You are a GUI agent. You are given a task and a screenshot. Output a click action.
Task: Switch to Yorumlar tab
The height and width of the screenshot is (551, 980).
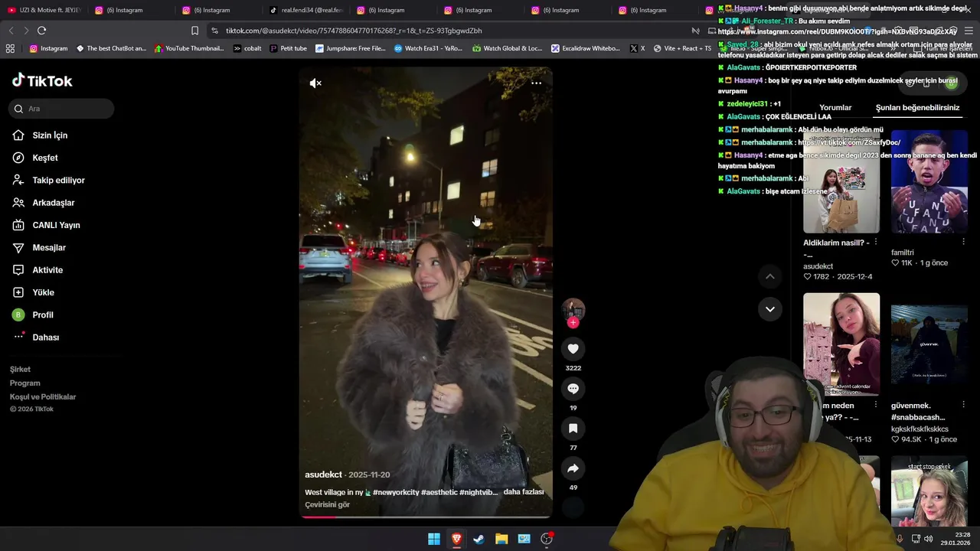pos(835,108)
